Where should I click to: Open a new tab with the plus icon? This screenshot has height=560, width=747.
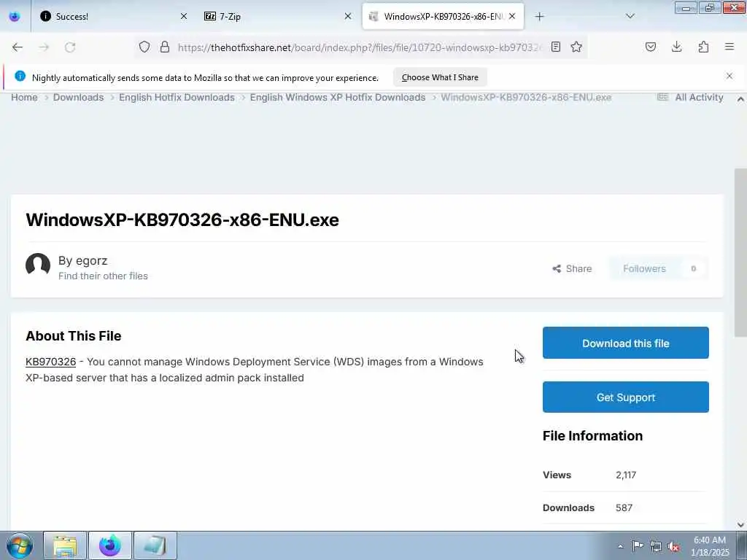coord(539,16)
